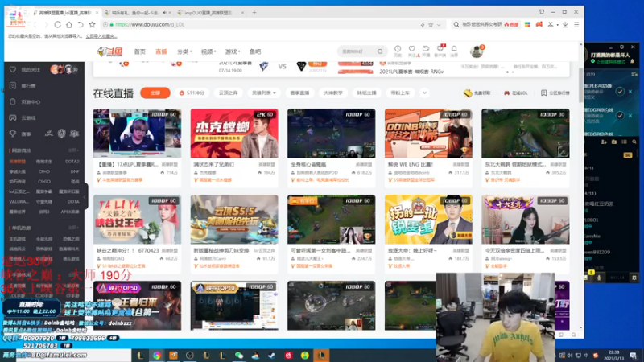Screen dimensions: 644x362
Task: Open the Tournaments trophy in sidebar
Action: (x=13, y=134)
